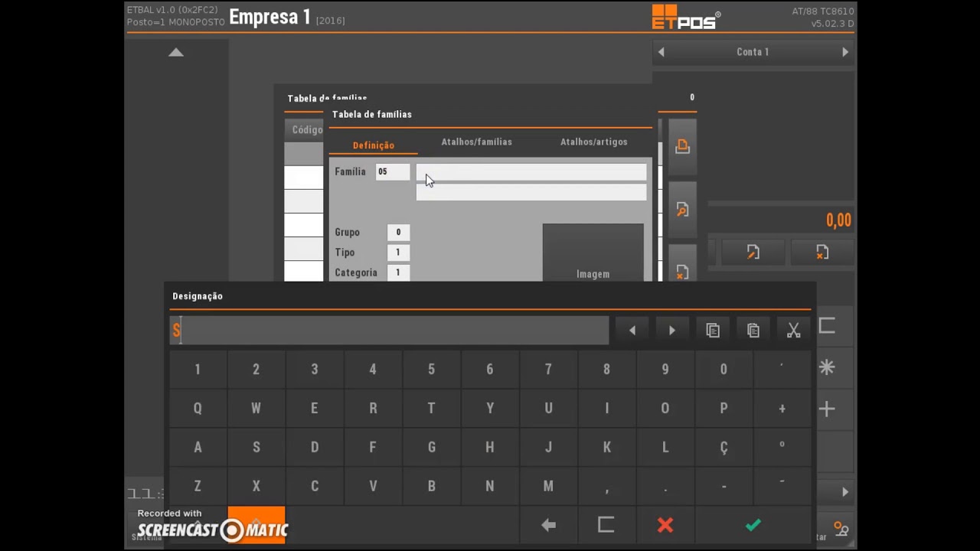The height and width of the screenshot is (551, 980).
Task: Open the Atalhos/artigos tab
Action: coord(594,142)
